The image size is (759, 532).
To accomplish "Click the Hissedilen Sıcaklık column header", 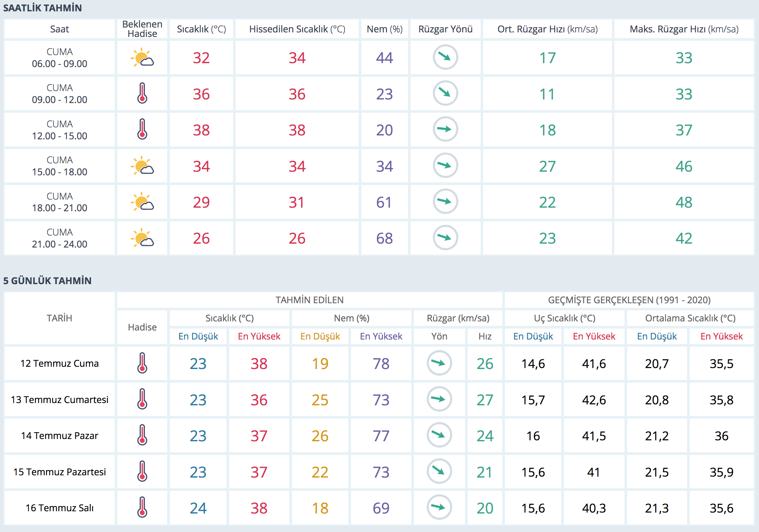I will click(x=297, y=29).
